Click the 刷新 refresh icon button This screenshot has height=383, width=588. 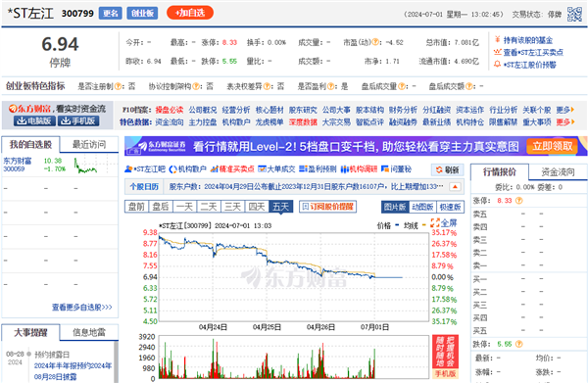pos(448,169)
